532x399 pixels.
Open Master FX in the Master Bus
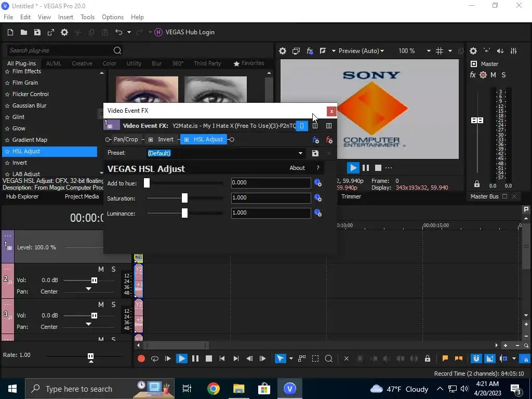pos(473,75)
